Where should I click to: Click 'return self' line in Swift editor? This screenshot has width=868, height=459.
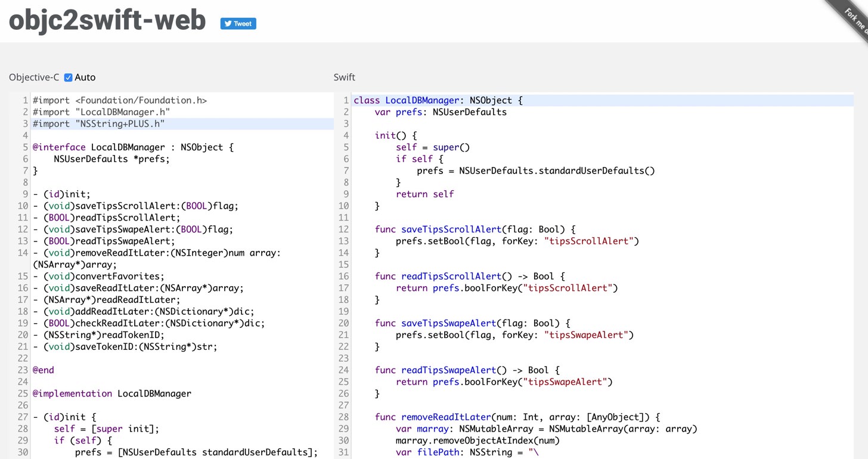tap(424, 194)
